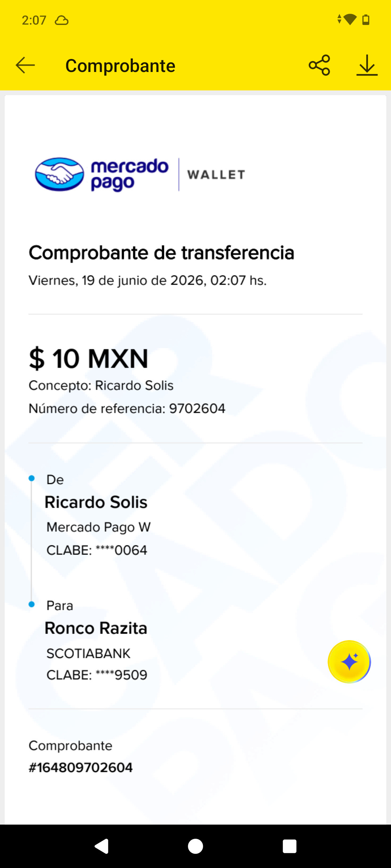Open recent apps square button
The height and width of the screenshot is (868, 391).
[290, 846]
